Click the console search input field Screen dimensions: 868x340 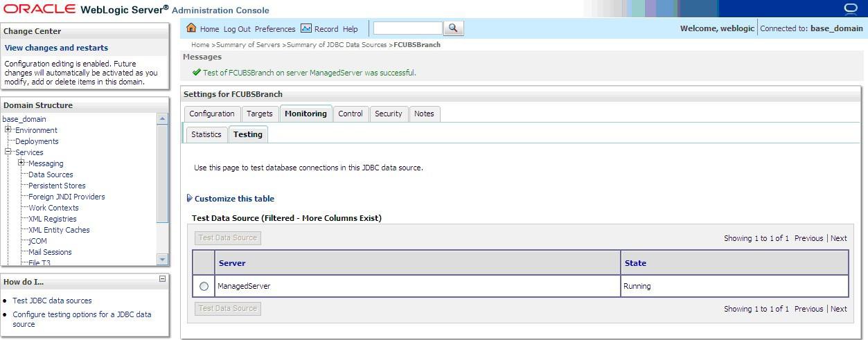(407, 28)
